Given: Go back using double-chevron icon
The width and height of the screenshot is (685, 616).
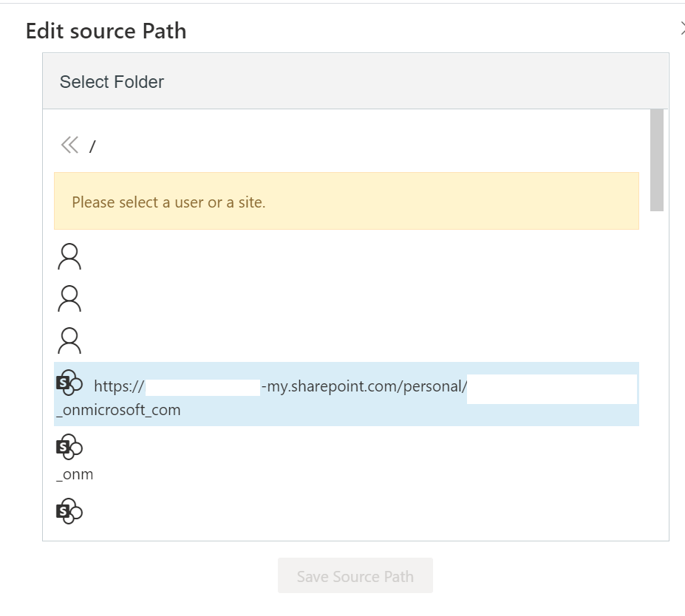Looking at the screenshot, I should (69, 145).
